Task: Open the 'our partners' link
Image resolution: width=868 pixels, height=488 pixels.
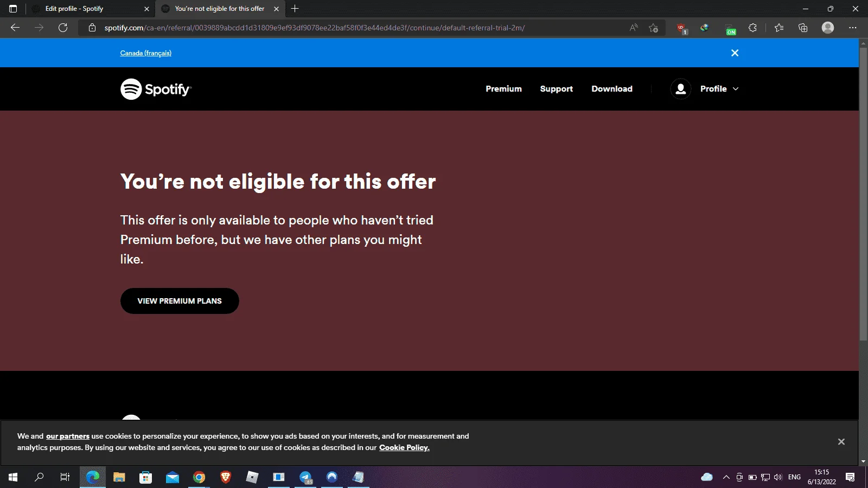Action: click(68, 436)
